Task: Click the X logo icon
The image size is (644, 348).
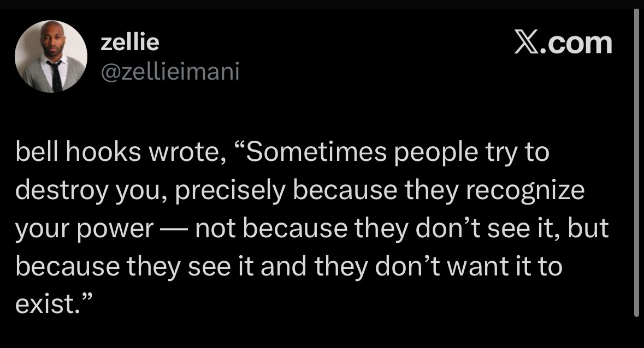Action: point(526,43)
